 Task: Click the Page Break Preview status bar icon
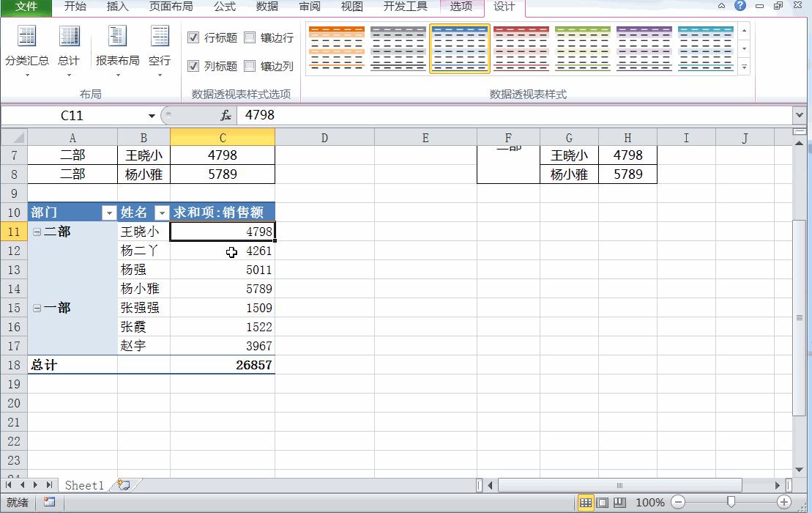tap(619, 503)
